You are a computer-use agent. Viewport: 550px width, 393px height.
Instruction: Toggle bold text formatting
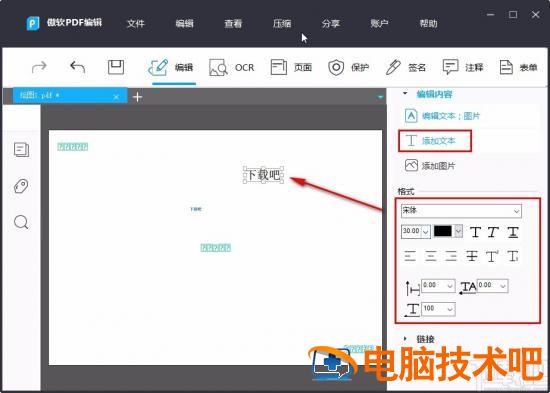click(475, 232)
